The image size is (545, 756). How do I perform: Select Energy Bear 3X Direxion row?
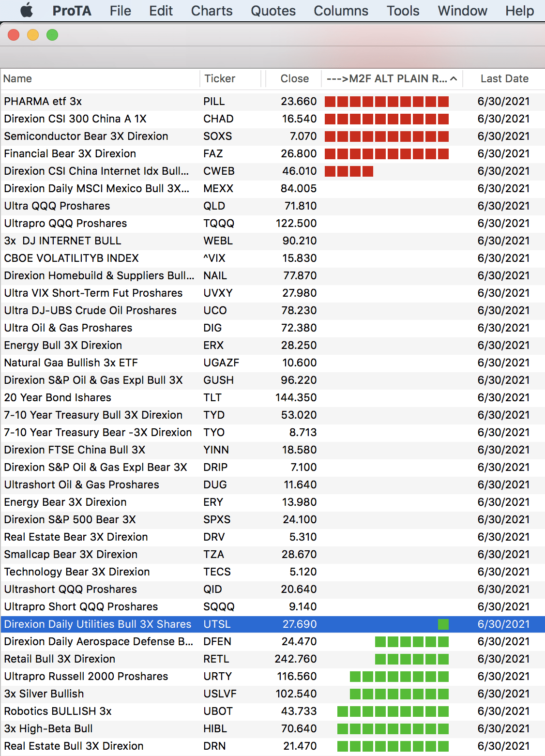[272, 502]
